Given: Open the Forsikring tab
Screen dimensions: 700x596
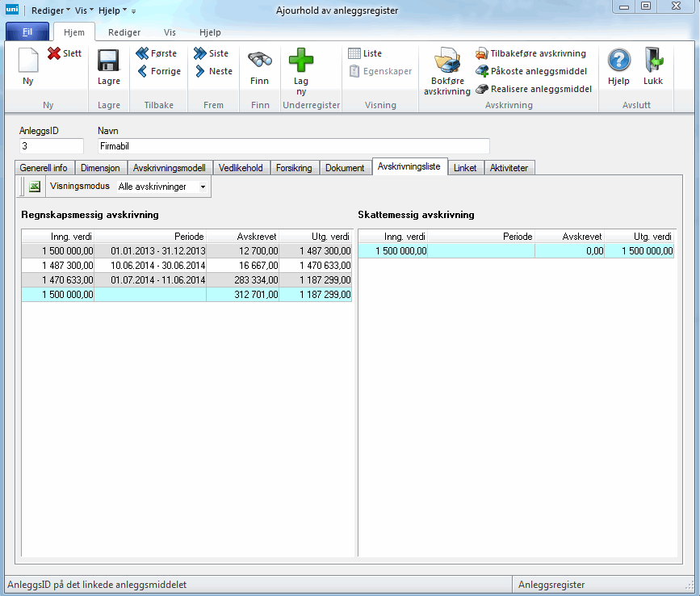Looking at the screenshot, I should tap(294, 168).
